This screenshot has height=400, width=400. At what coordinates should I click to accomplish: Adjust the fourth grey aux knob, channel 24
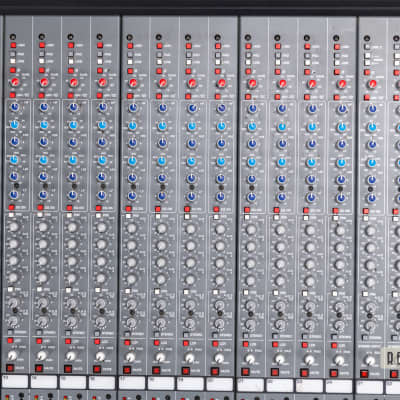[x=340, y=282]
